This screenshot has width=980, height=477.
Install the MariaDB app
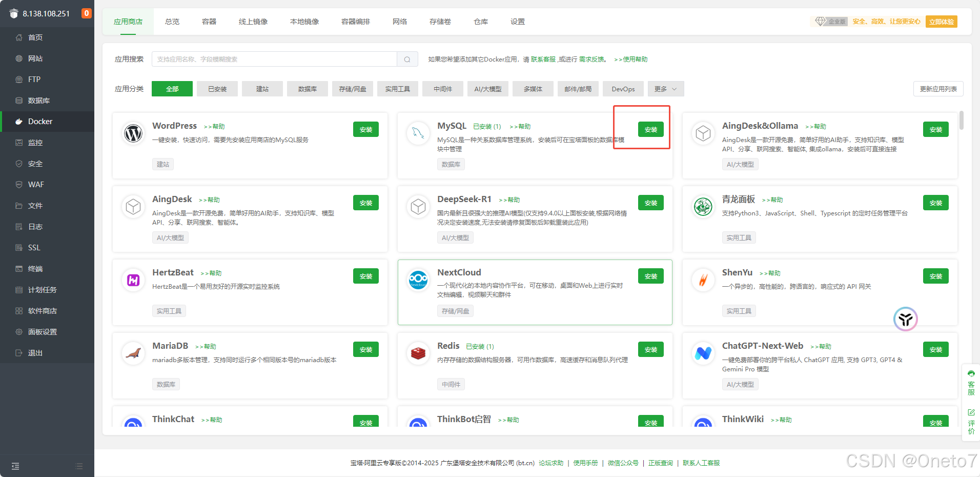[x=366, y=349]
